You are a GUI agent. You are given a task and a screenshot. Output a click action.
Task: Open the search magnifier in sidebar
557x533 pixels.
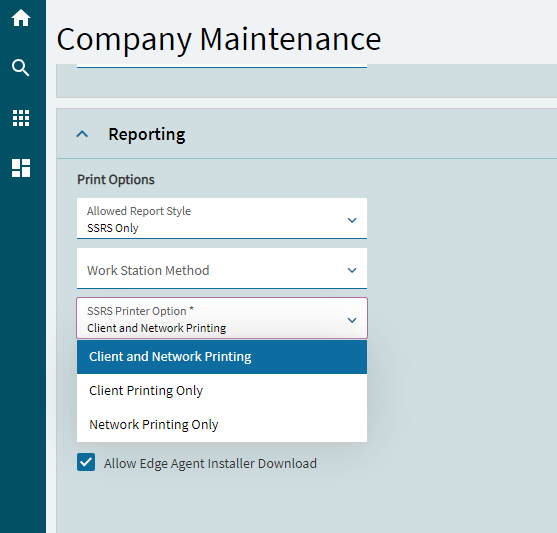point(21,68)
